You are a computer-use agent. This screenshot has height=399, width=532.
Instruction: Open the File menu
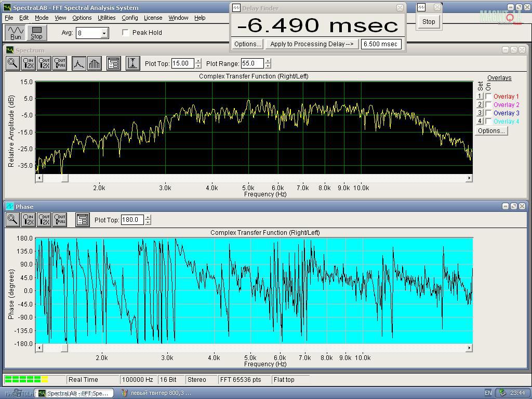[9, 18]
